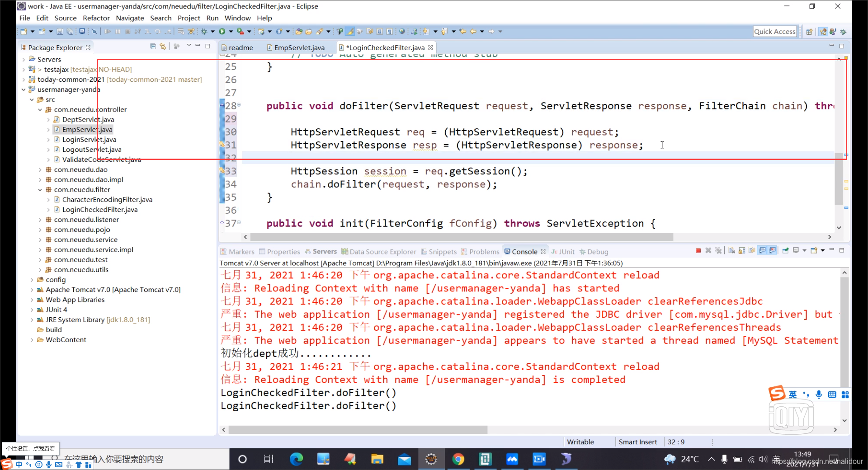
Task: Click Remove Launch X icon in Console
Action: 708,251
